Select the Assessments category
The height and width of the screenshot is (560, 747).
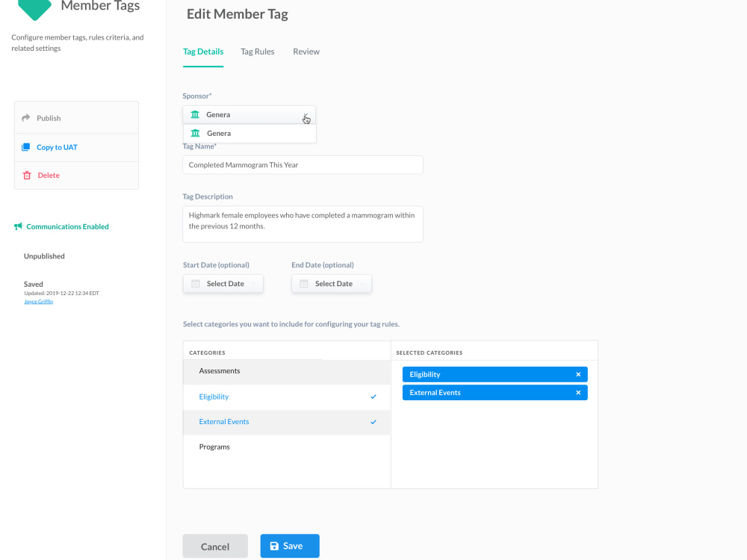coord(219,371)
